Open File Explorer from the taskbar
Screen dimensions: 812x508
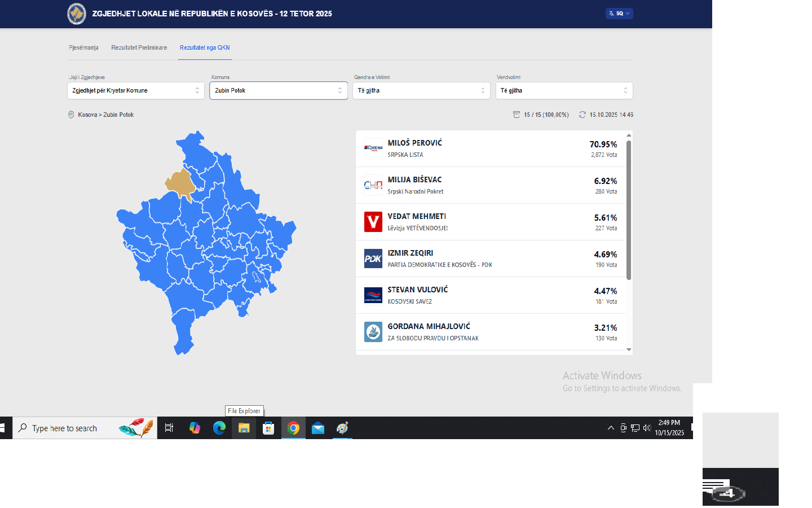244,428
